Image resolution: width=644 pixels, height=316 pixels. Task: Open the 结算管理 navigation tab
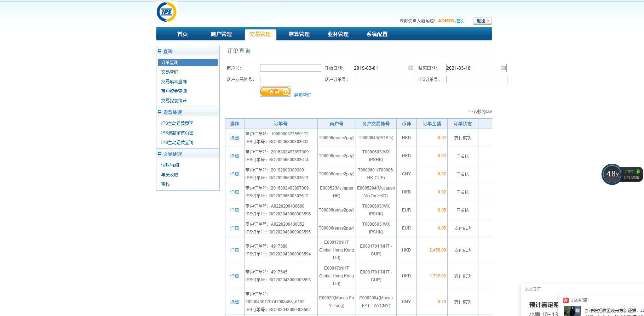click(x=299, y=34)
